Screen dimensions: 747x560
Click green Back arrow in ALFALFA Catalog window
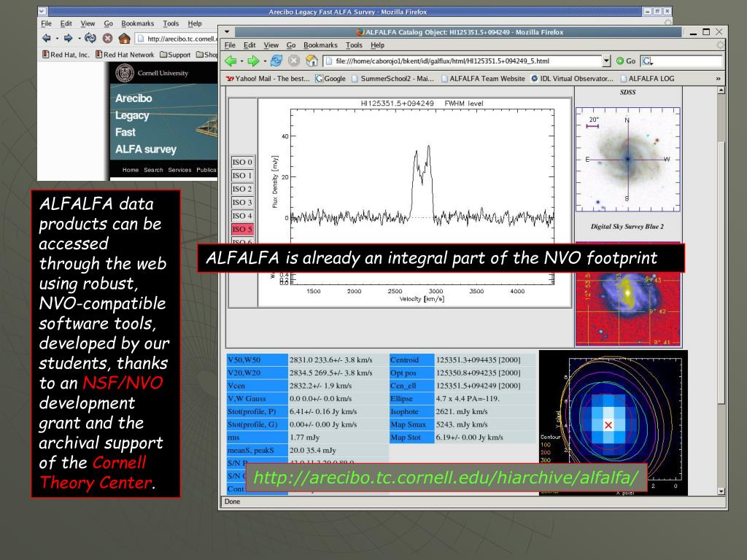click(x=231, y=61)
